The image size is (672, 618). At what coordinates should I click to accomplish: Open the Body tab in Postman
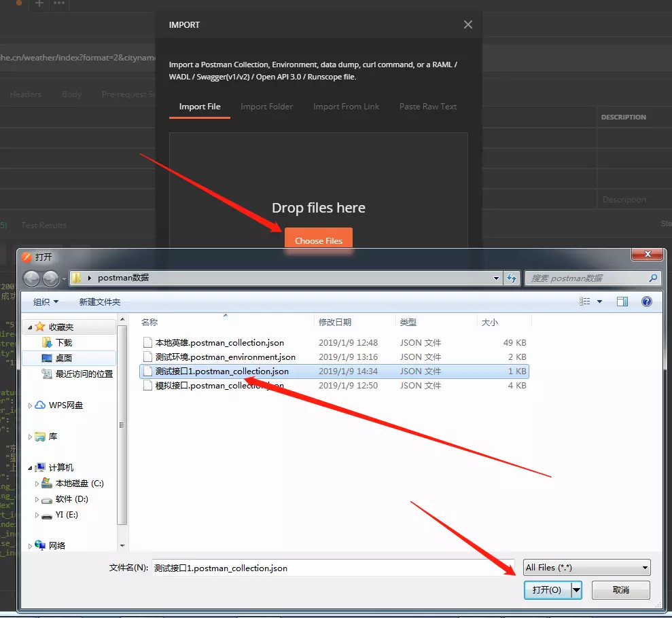(x=71, y=94)
